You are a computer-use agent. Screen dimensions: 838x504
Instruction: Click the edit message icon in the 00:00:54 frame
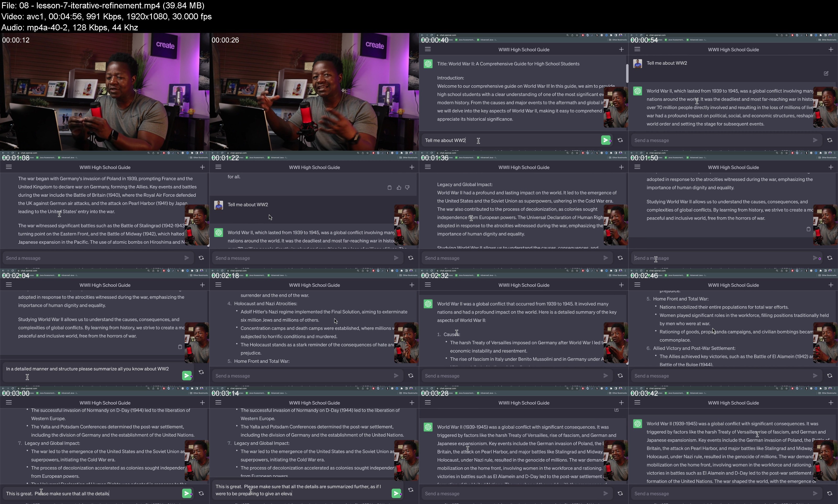826,73
